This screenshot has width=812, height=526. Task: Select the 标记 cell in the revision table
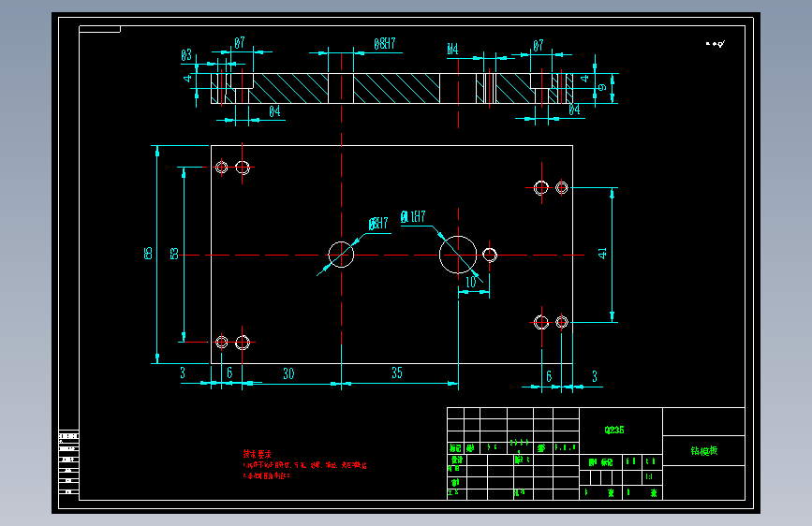455,447
